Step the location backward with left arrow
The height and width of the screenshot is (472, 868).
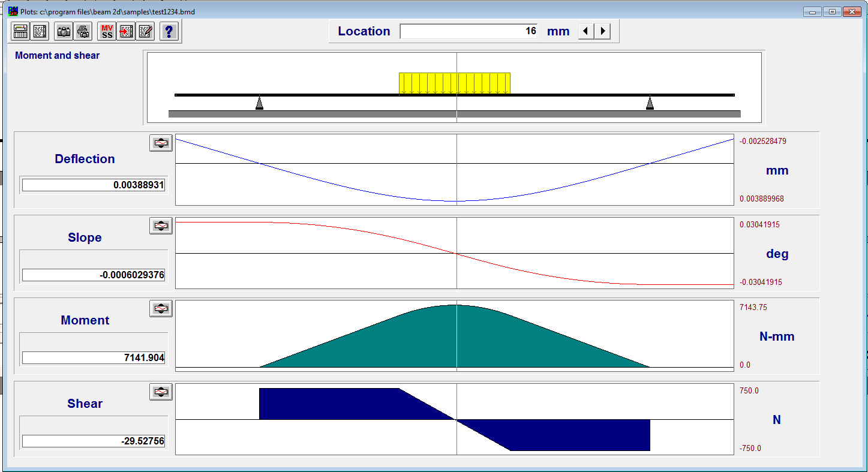585,31
